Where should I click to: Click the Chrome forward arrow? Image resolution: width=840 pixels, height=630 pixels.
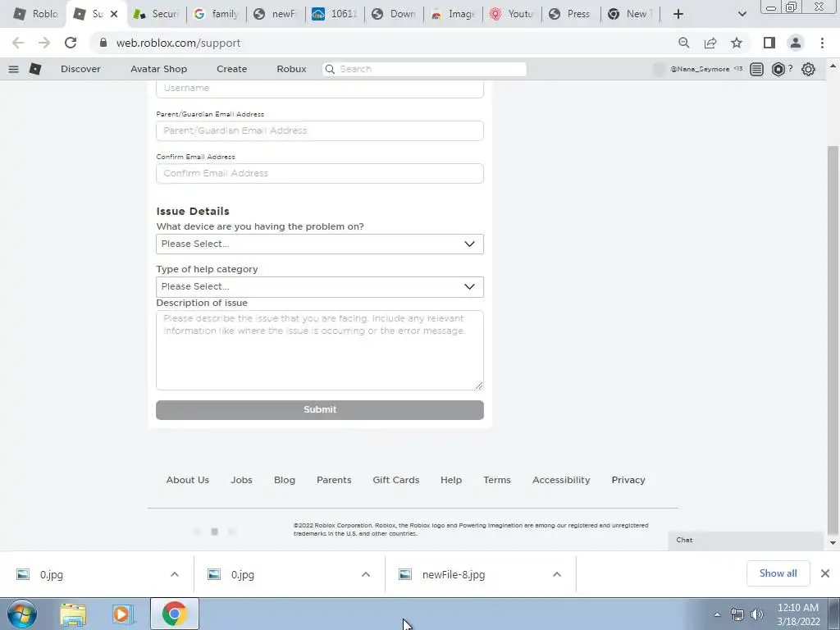44,43
